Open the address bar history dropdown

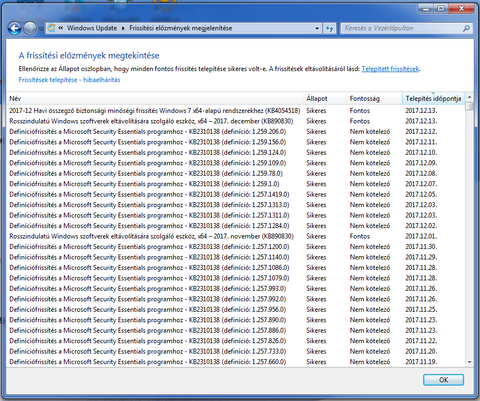click(x=317, y=28)
